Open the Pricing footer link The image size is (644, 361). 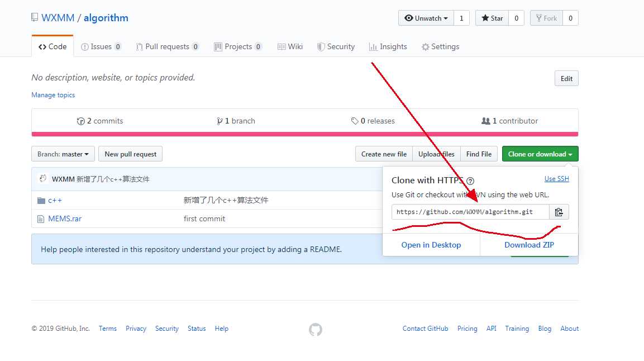[468, 329]
